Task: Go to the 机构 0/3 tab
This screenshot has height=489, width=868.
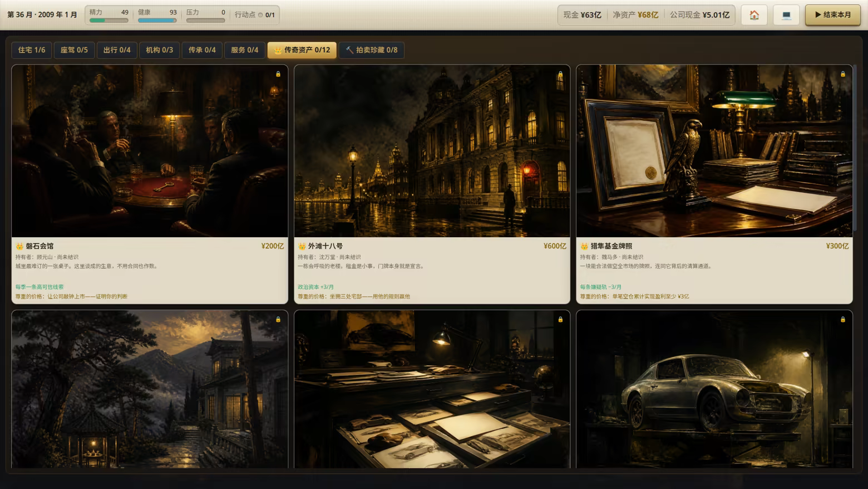Action: point(160,50)
